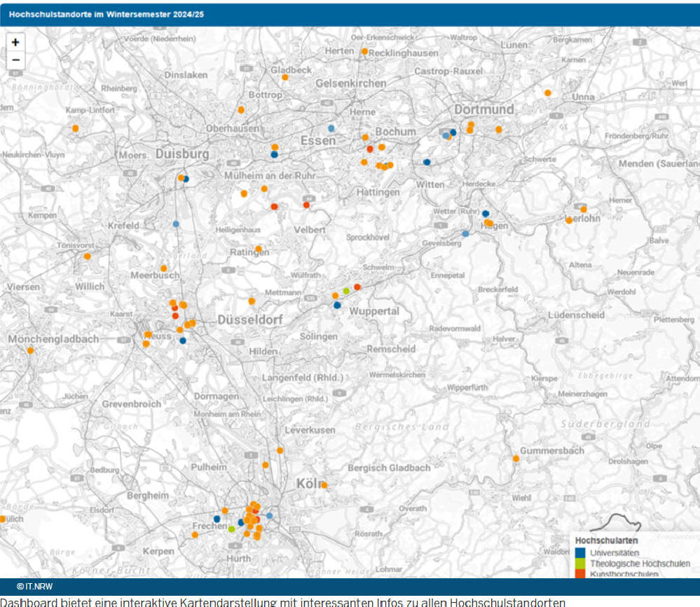Select the orange marker at Kamp-Lintfort
Image resolution: width=700 pixels, height=607 pixels.
tap(75, 128)
